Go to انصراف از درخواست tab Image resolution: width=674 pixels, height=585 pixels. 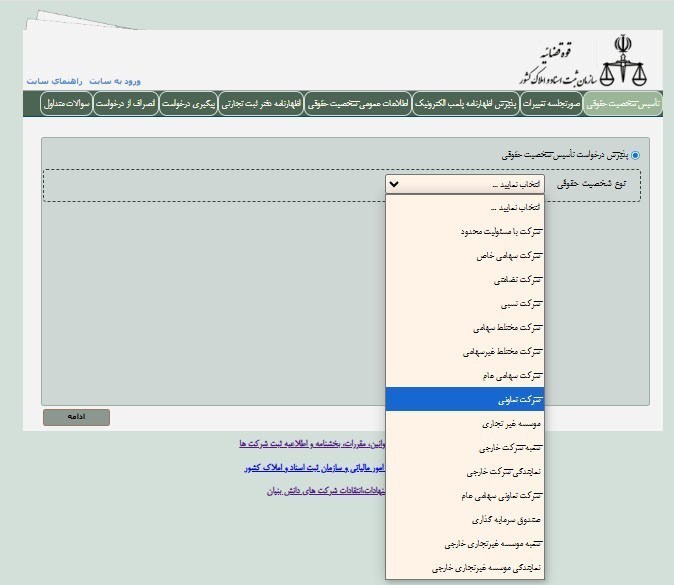(127, 103)
